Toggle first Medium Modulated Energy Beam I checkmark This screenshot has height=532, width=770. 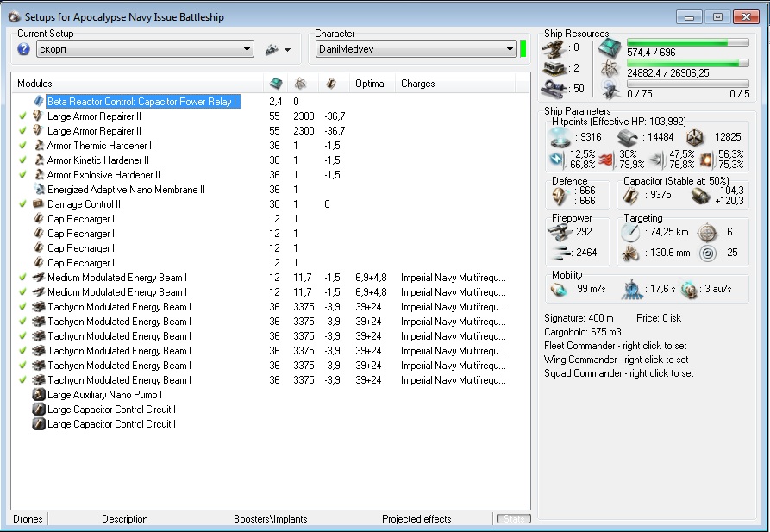[x=22, y=278]
